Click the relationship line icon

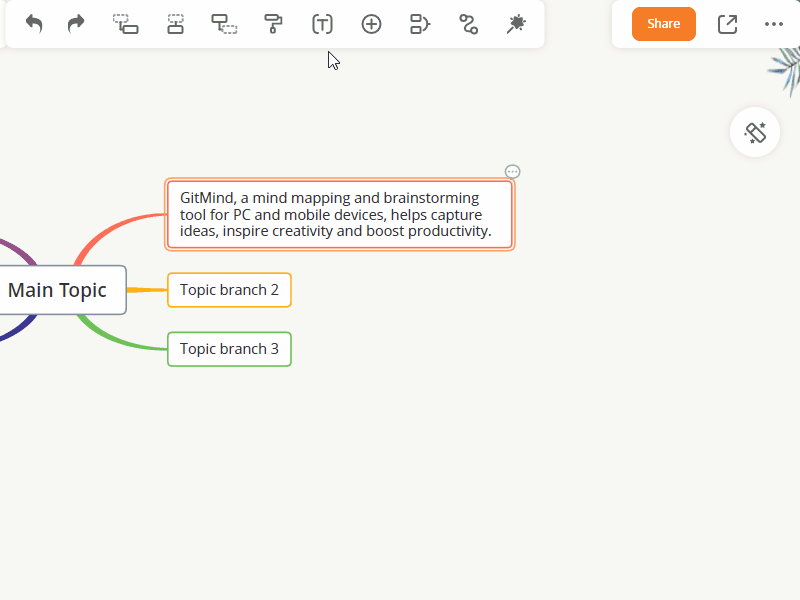click(x=468, y=24)
